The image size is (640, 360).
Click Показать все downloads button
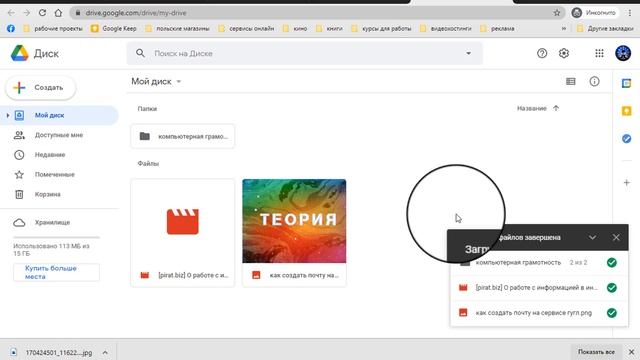click(x=596, y=352)
